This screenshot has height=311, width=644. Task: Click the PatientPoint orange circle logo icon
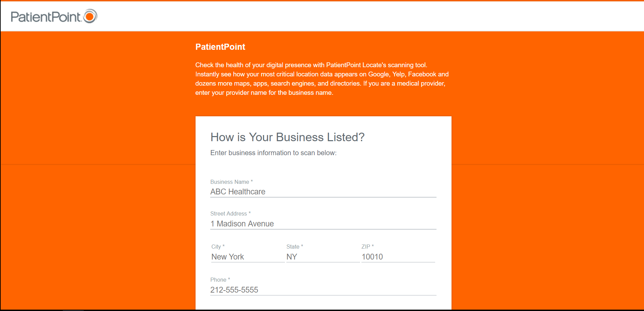tap(90, 16)
